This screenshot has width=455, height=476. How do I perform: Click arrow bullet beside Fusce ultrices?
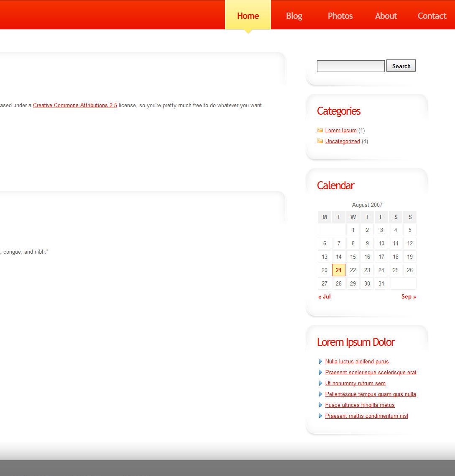pyautogui.click(x=320, y=405)
